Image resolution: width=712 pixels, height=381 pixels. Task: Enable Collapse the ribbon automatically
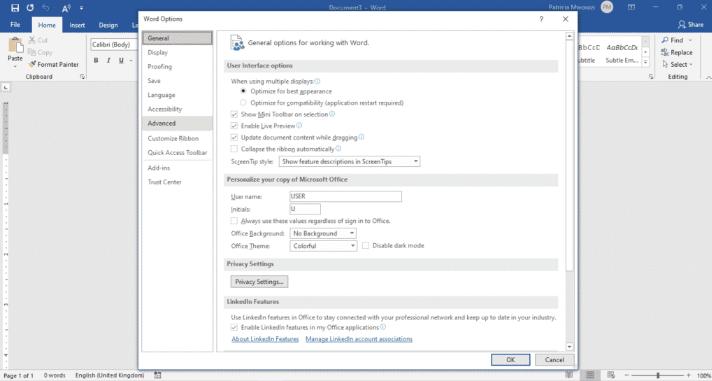pos(234,149)
